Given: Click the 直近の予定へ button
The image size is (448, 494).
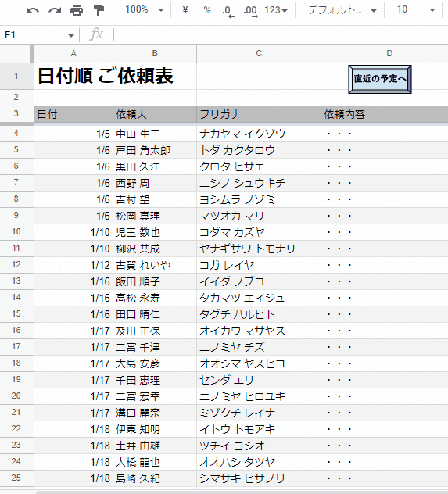Looking at the screenshot, I should pos(380,79).
